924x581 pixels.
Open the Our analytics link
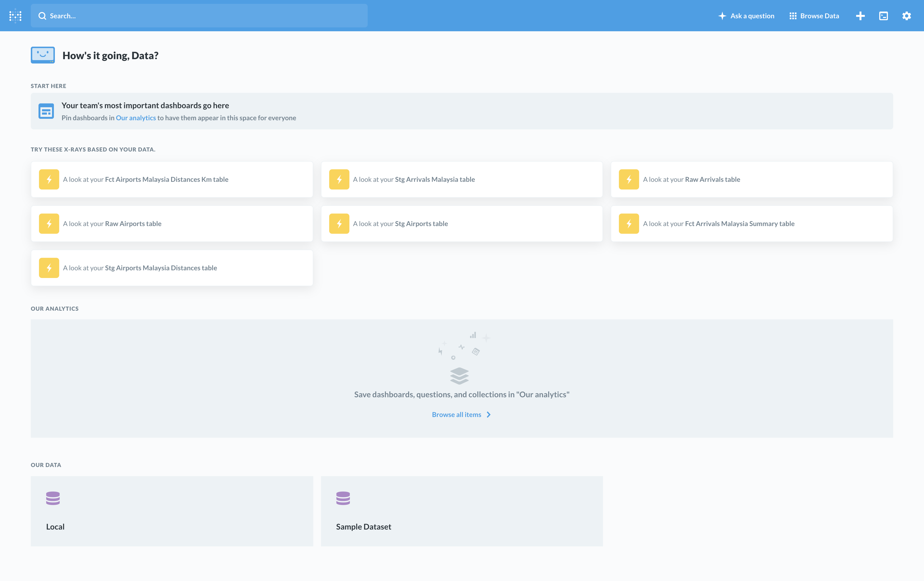(x=135, y=118)
